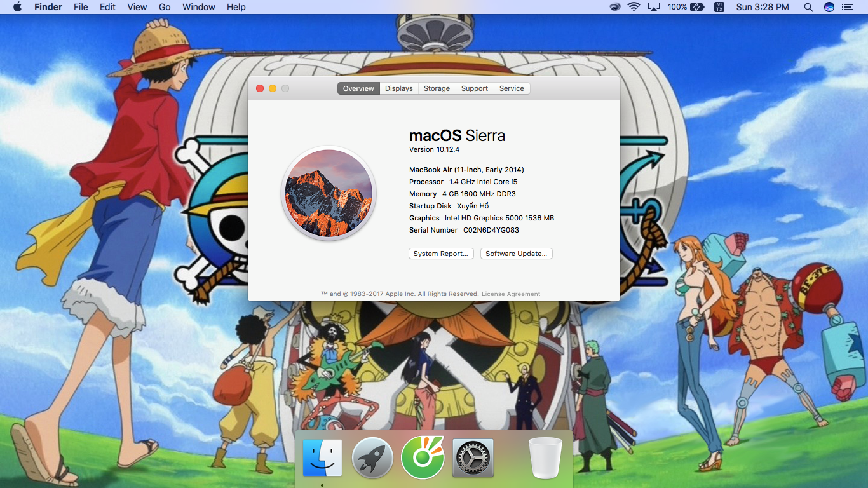This screenshot has width=868, height=488.
Task: Click the 100% battery percentage text
Action: [x=677, y=7]
